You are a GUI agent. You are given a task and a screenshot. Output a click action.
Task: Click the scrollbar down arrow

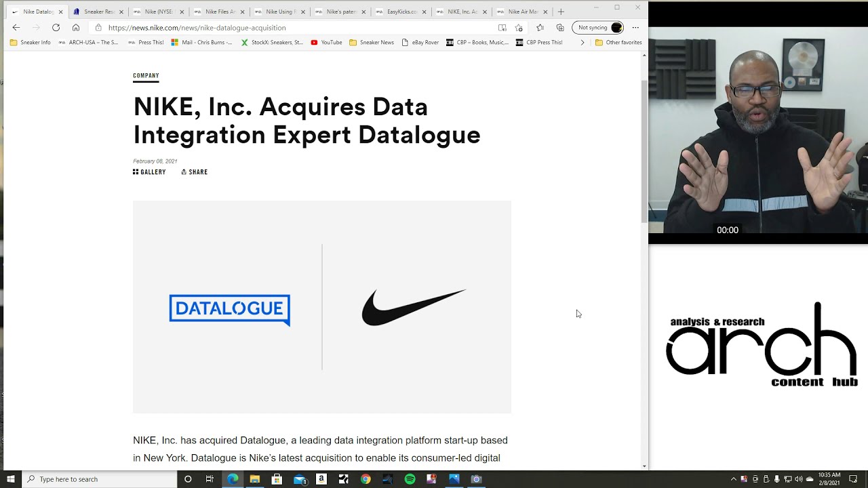point(644,466)
